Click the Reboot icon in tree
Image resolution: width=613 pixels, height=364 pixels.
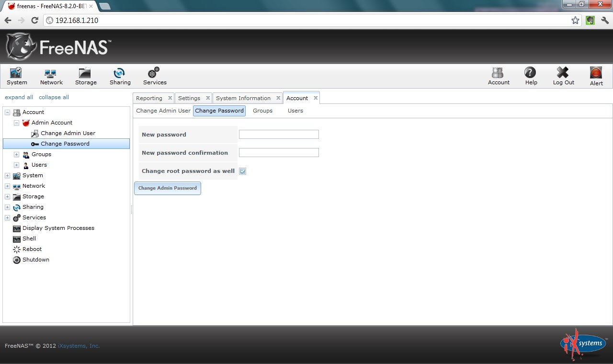click(x=17, y=249)
